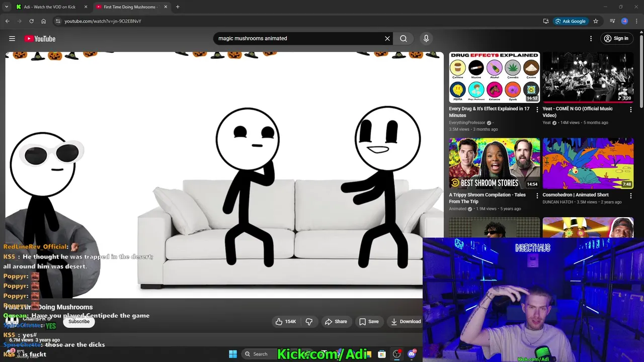Open options for Trippy Shroom Compilation video
The height and width of the screenshot is (362, 644).
click(x=537, y=196)
